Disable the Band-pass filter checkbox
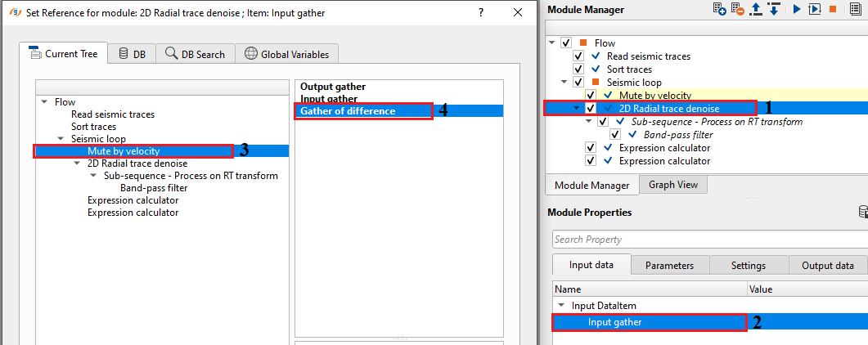This screenshot has width=868, height=345. (615, 135)
